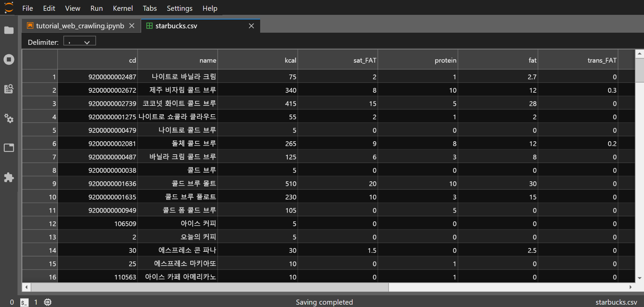Click the name cell '바닐라 크림 콜드 브루'

pyautogui.click(x=178, y=157)
